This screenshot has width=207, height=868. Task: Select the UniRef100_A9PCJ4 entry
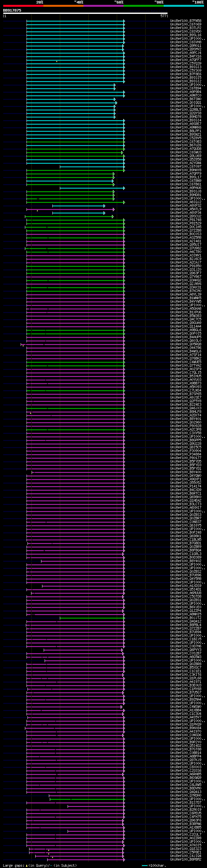click(186, 53)
